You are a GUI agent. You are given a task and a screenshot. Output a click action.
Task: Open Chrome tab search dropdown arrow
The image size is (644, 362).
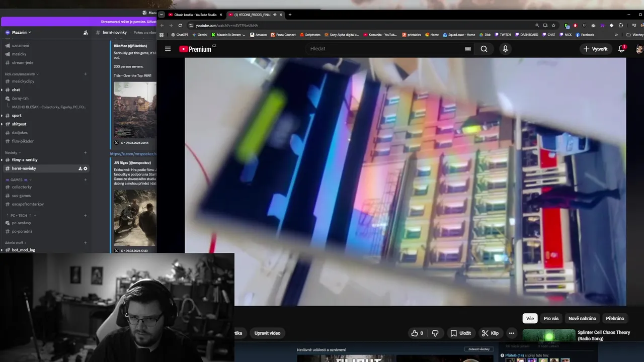(162, 15)
